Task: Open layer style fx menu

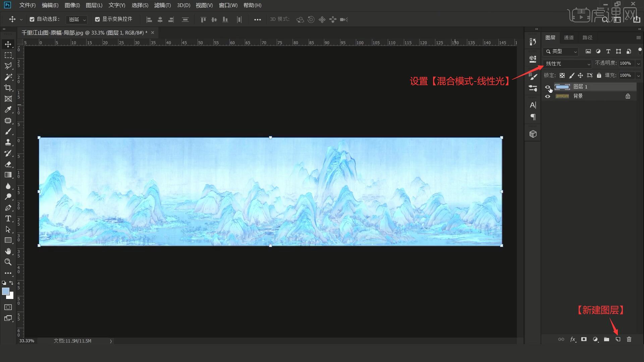Action: click(573, 339)
